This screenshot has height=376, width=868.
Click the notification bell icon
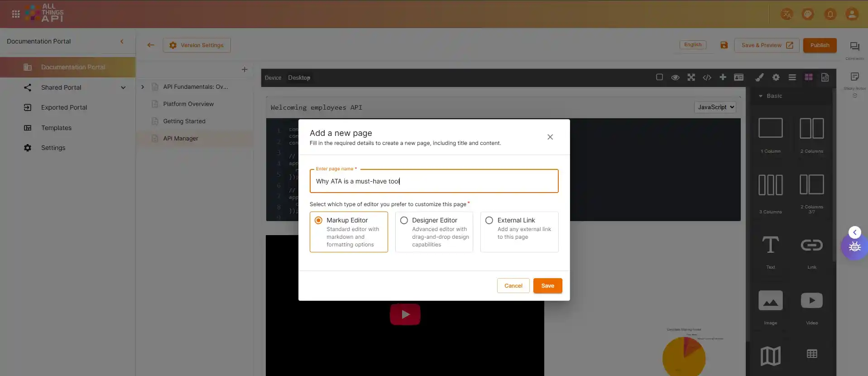tap(830, 14)
